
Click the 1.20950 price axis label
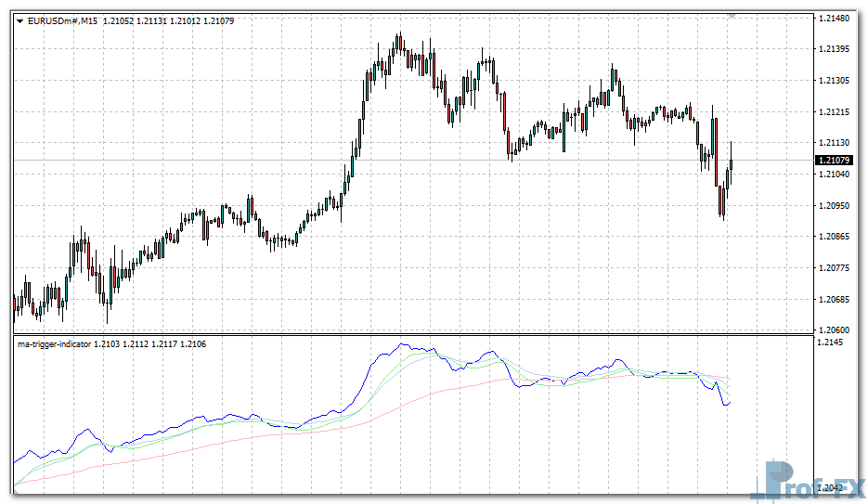836,206
